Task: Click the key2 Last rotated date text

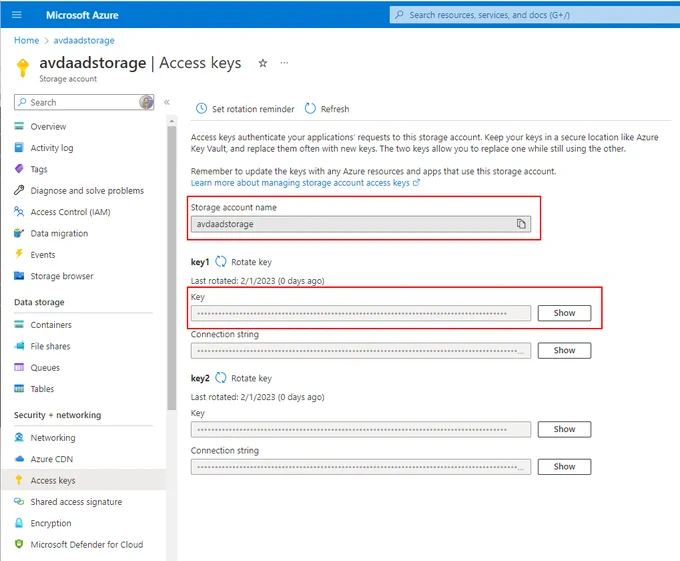Action: coord(258,397)
